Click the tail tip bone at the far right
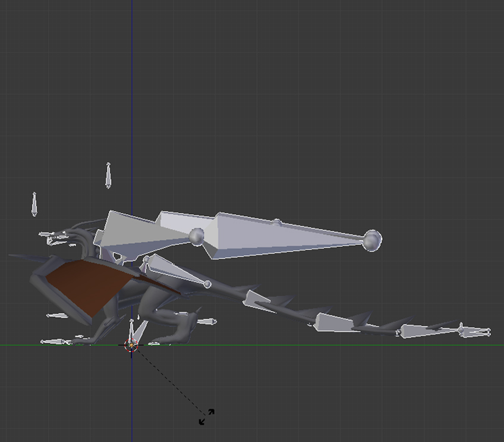 [474, 331]
